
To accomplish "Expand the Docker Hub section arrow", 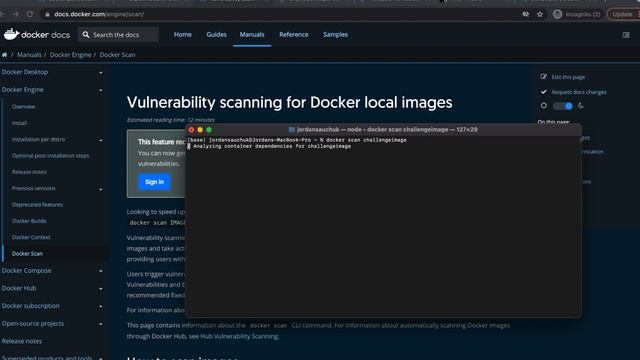I will 101,289.
